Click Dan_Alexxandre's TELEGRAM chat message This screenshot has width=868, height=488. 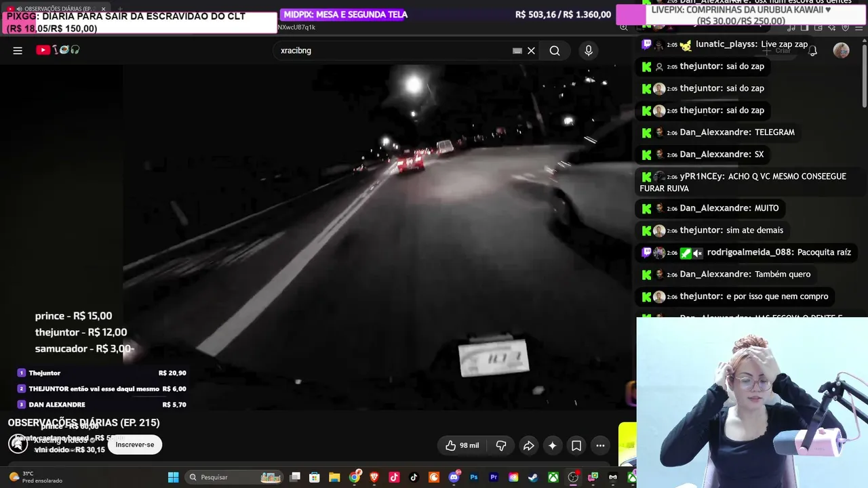click(719, 132)
